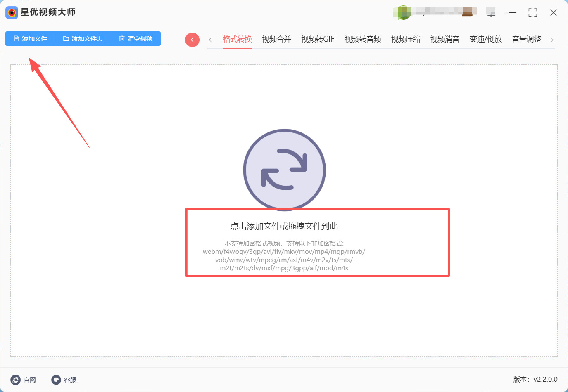
Task: Click the 添加文件夹 button
Action: click(83, 39)
